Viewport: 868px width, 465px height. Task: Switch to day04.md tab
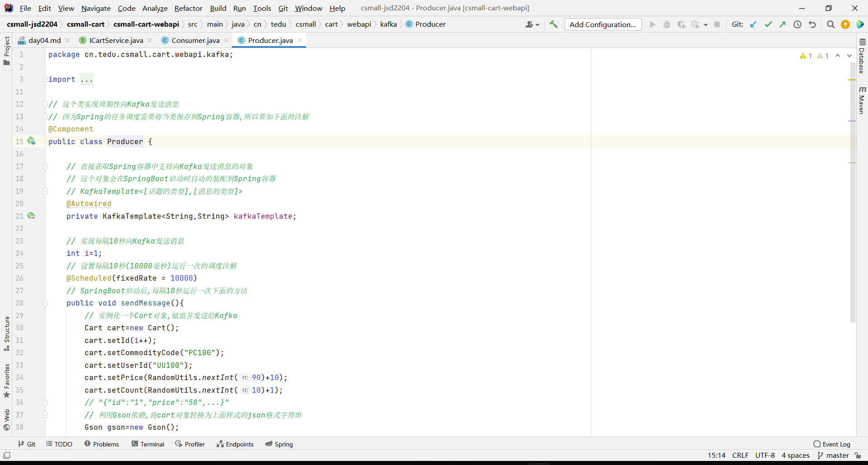[44, 40]
